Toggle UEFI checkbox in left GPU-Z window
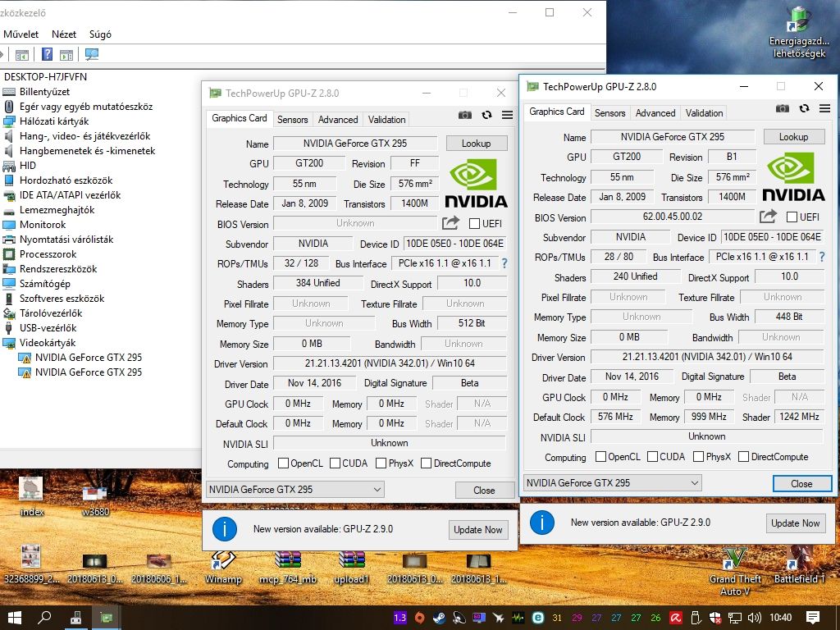This screenshot has height=630, width=840. [x=474, y=223]
